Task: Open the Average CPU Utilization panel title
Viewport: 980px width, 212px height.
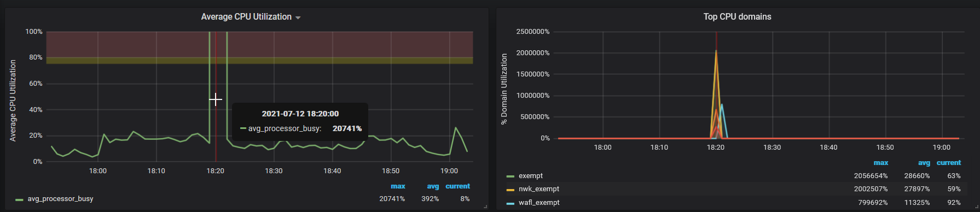Action: pos(246,17)
